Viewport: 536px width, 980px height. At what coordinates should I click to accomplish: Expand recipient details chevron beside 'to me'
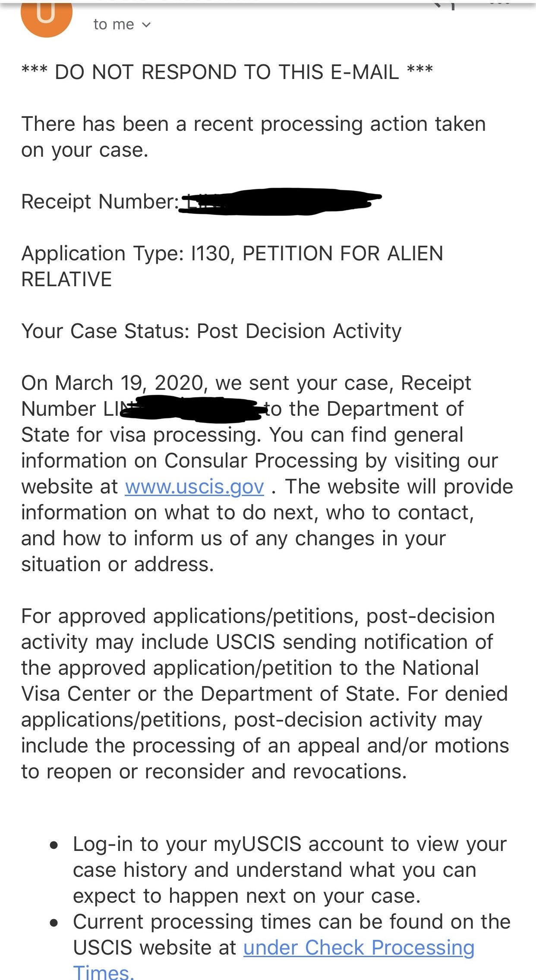(146, 25)
